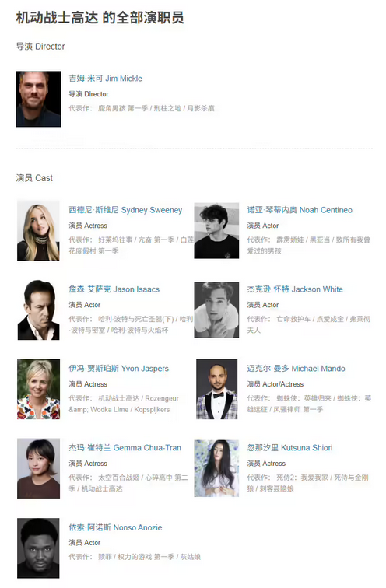Viewport: 386px width, 588px height.
Task: Click Jason Isaacs' portrait thumbnail
Action: 38,310
